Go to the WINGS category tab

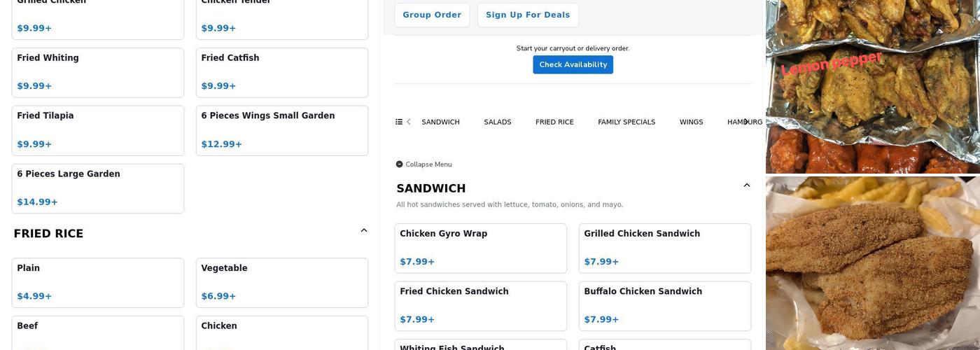click(690, 122)
